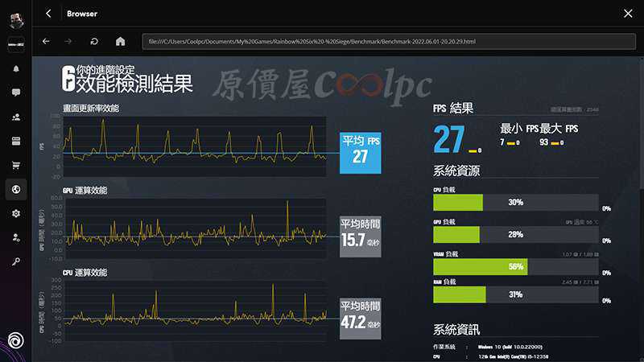Click the GPU average time 15.7 box

click(360, 237)
